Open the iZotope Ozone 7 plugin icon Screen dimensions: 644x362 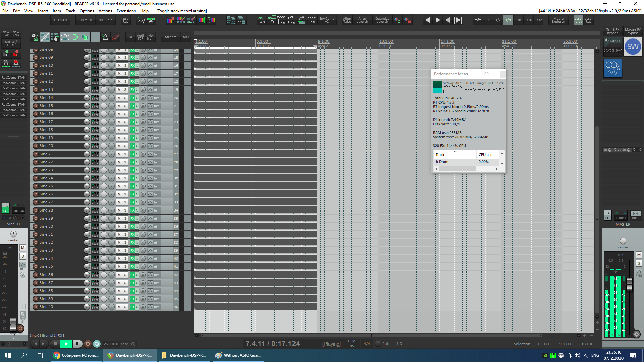[613, 46]
